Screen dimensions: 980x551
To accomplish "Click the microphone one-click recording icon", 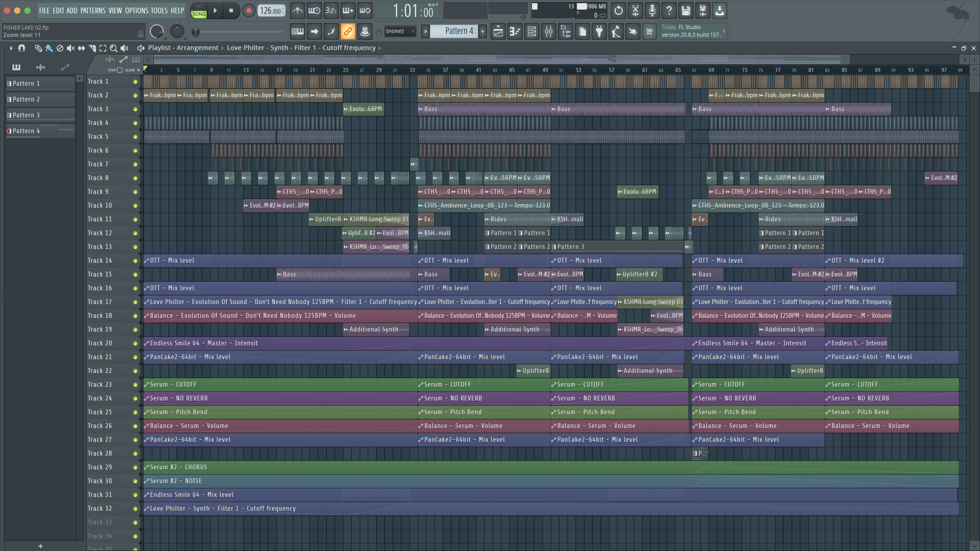I will coord(652,10).
